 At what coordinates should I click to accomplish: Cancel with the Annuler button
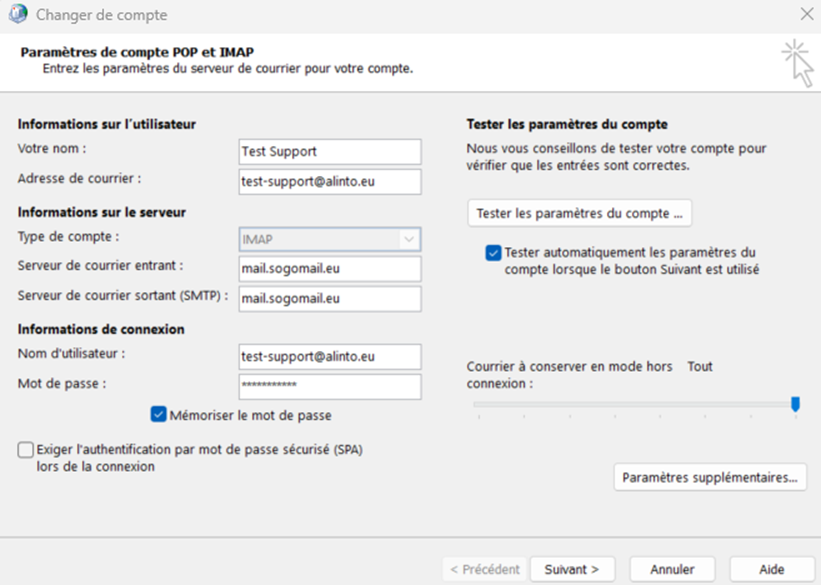coord(672,569)
